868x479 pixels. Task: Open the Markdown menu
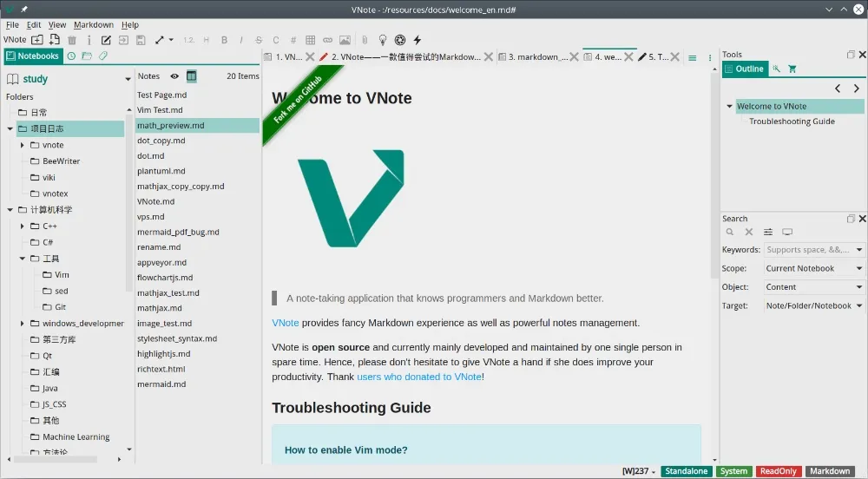coord(94,25)
